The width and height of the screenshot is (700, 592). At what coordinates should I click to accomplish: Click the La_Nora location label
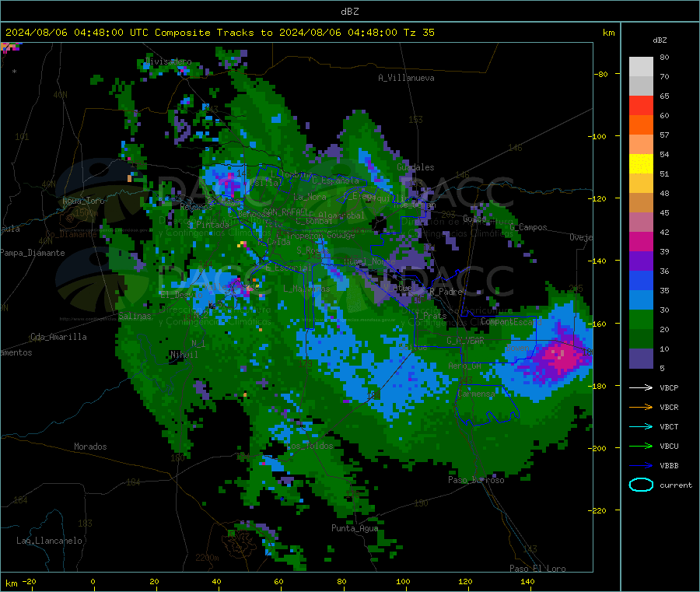310,197
